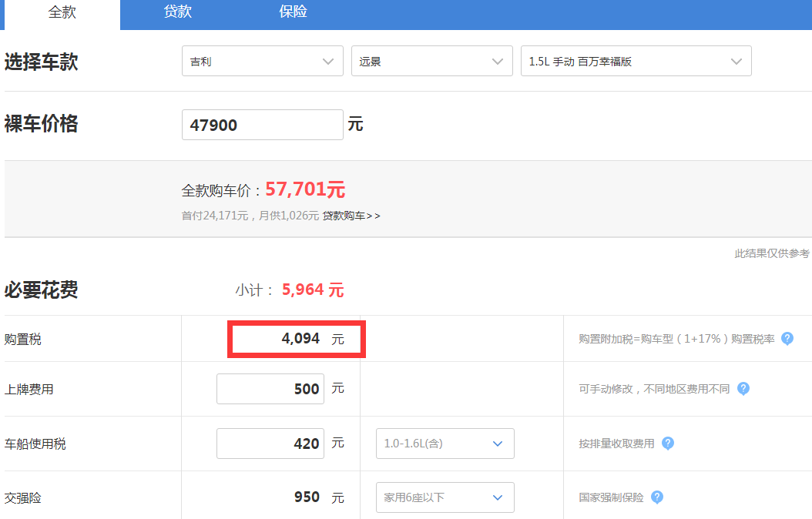This screenshot has width=812, height=519.
Task: Open the 家用6座以下 seat type dropdown
Action: point(445,497)
